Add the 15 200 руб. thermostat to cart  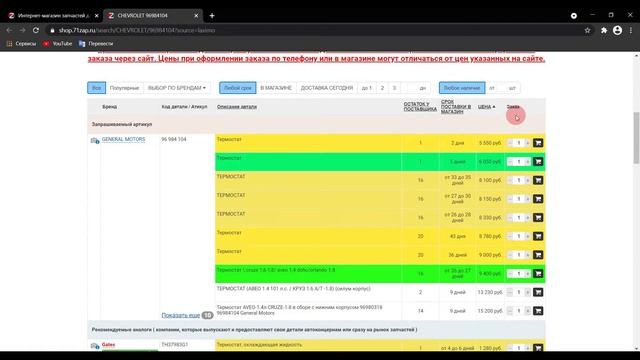point(538,311)
